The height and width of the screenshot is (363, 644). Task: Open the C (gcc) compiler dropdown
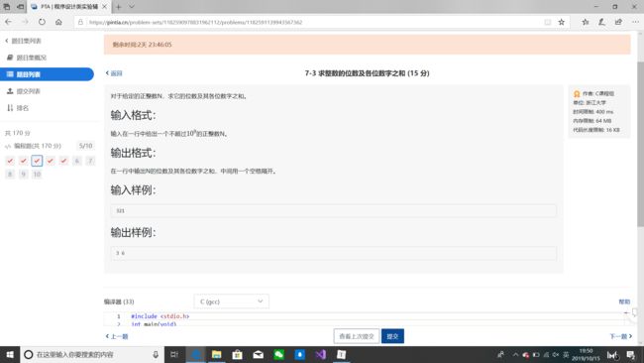(x=231, y=302)
